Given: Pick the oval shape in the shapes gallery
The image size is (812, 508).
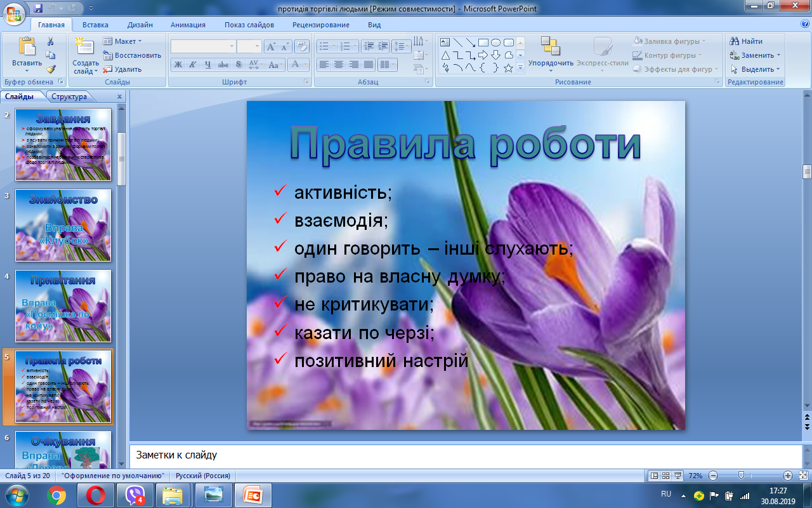Looking at the screenshot, I should [496, 43].
